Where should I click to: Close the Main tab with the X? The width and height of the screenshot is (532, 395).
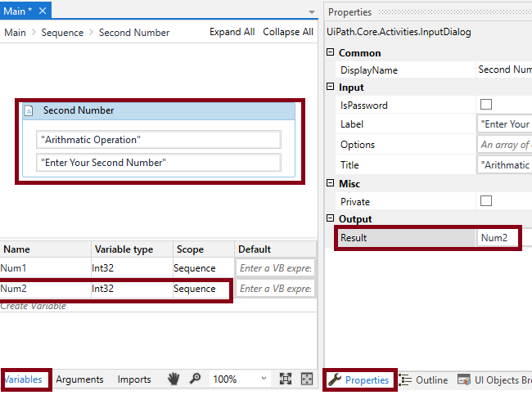coord(43,11)
